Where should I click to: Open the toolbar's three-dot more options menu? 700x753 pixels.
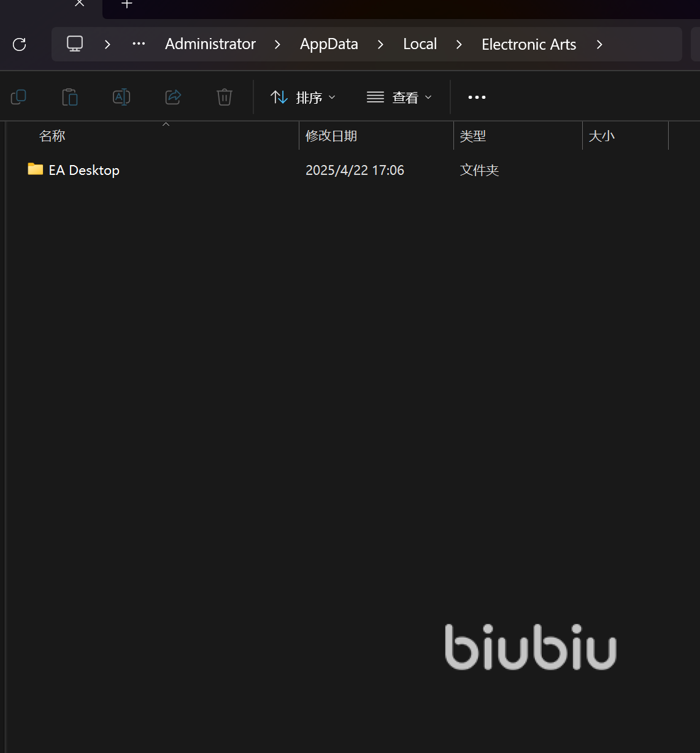pyautogui.click(x=477, y=97)
